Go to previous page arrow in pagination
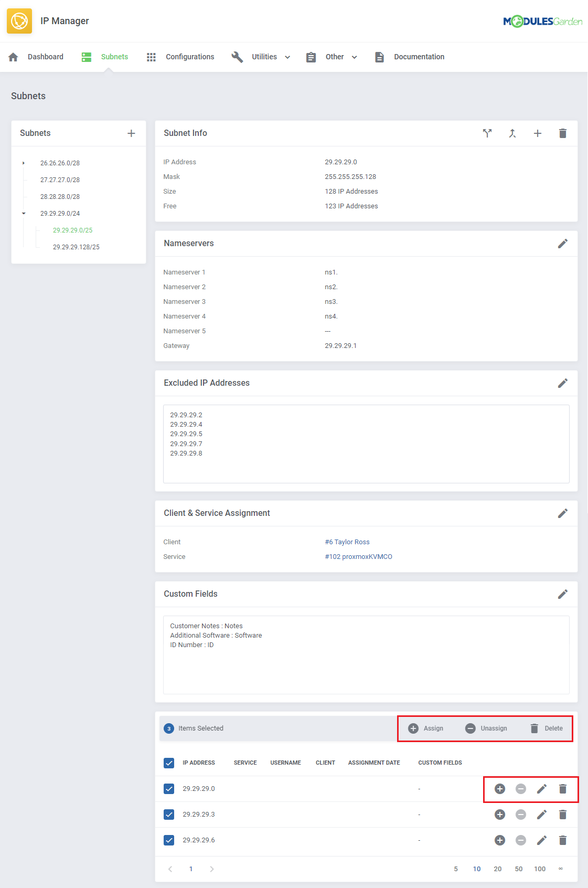 pyautogui.click(x=170, y=869)
